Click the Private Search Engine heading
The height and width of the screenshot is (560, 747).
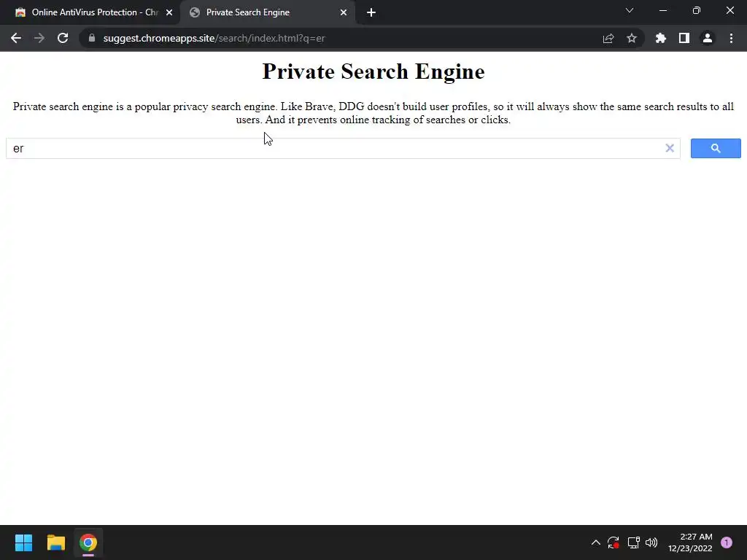pyautogui.click(x=373, y=71)
